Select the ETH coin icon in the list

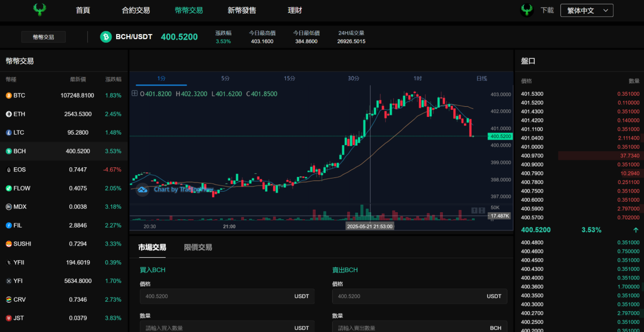click(8, 114)
